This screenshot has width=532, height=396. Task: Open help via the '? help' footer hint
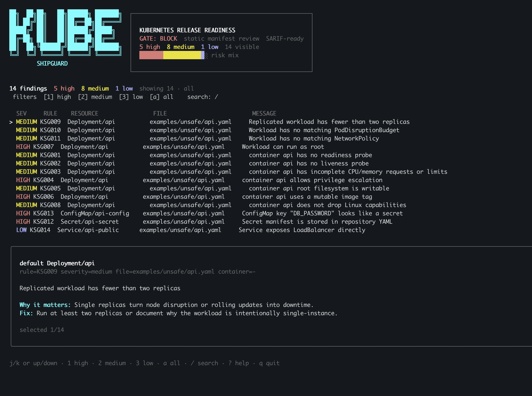239,363
